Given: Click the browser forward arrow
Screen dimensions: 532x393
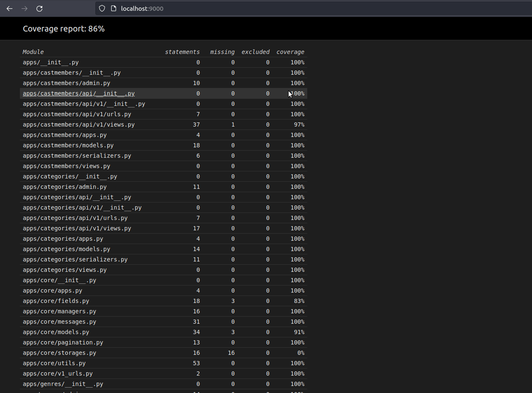Looking at the screenshot, I should (x=24, y=8).
